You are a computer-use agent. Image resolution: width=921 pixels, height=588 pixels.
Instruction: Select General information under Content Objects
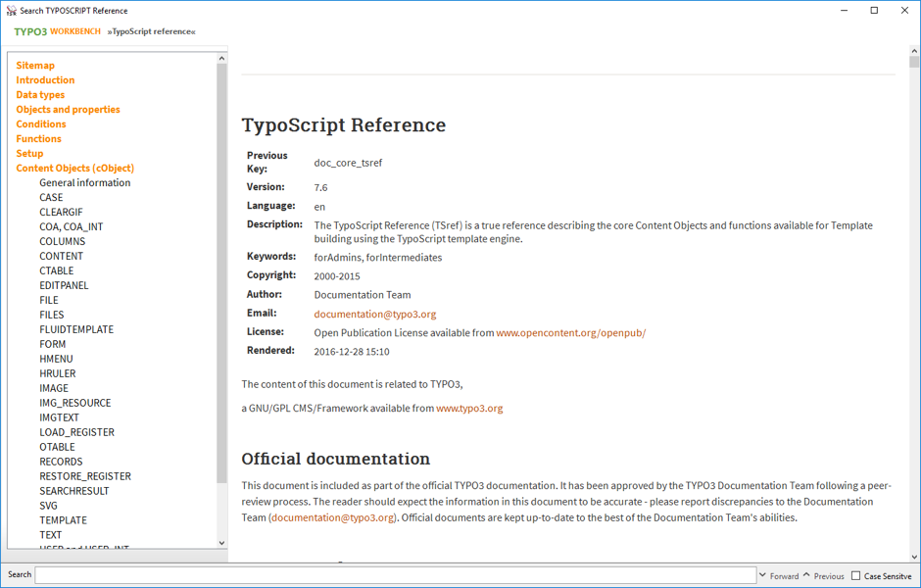coord(84,183)
